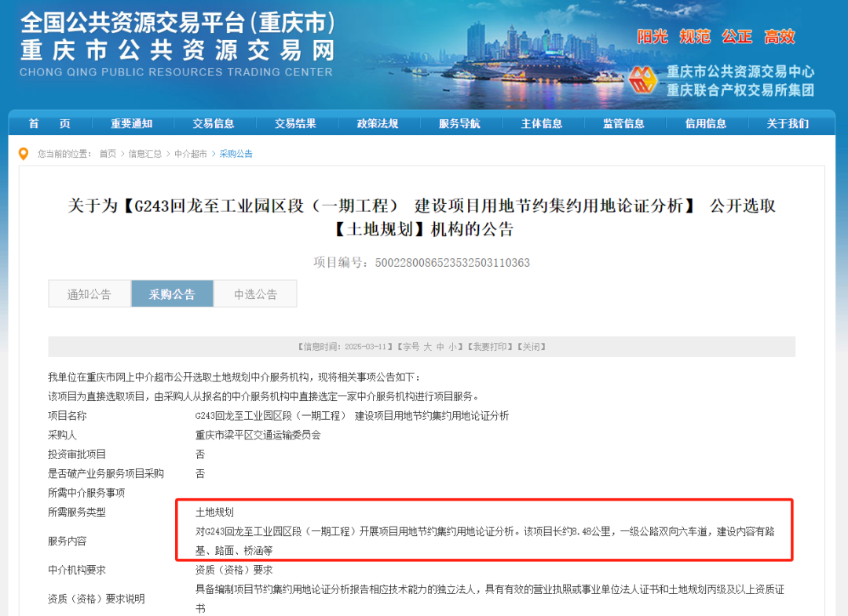Image resolution: width=848 pixels, height=616 pixels.
Task: Set font size to 大
Action: tap(428, 347)
